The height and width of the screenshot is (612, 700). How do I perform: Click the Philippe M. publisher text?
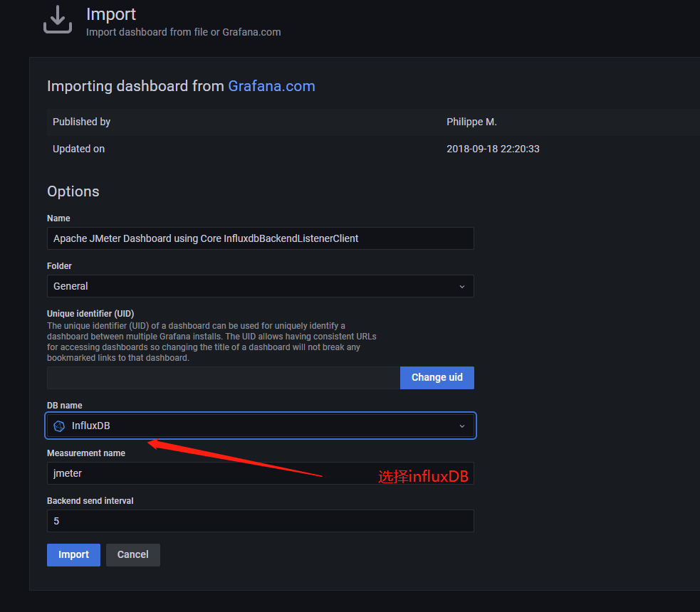pyautogui.click(x=471, y=122)
